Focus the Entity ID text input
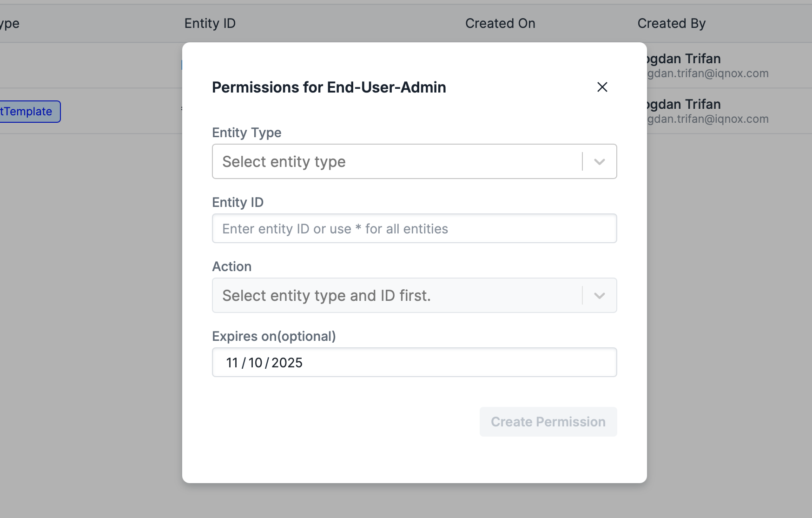The width and height of the screenshot is (812, 518). point(414,228)
